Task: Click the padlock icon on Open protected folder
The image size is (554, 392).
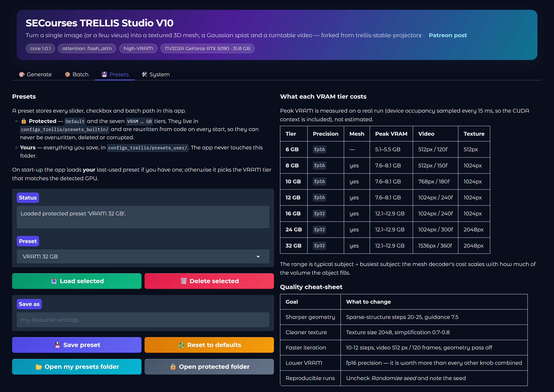Action: pos(173,367)
